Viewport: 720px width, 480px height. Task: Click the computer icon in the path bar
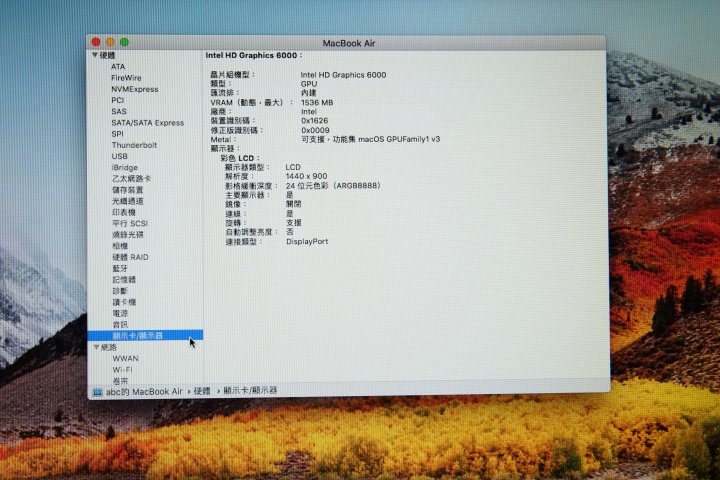pyautogui.click(x=97, y=392)
